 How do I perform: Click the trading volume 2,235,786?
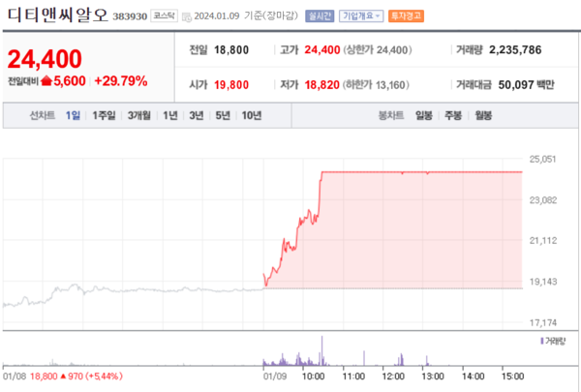click(515, 49)
